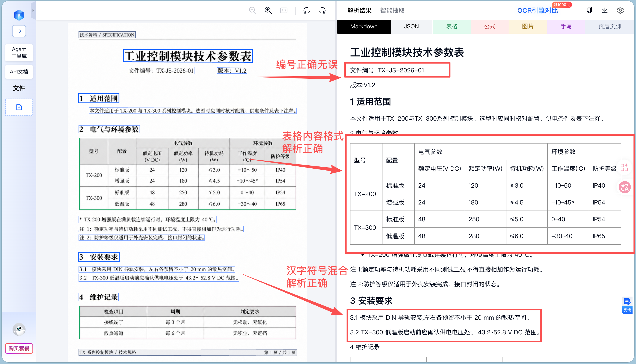Click the right-arrow expand sidebar button
636x364 pixels.
point(19,31)
